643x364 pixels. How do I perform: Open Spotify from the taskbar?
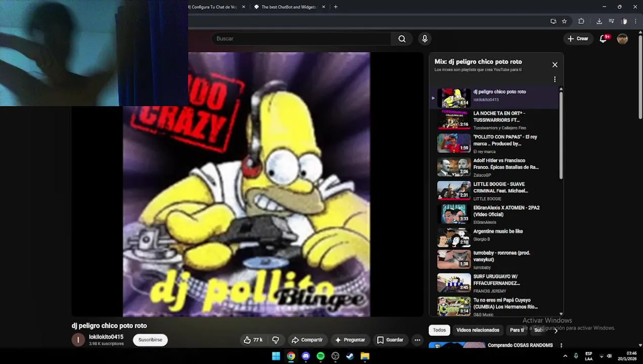[320, 356]
